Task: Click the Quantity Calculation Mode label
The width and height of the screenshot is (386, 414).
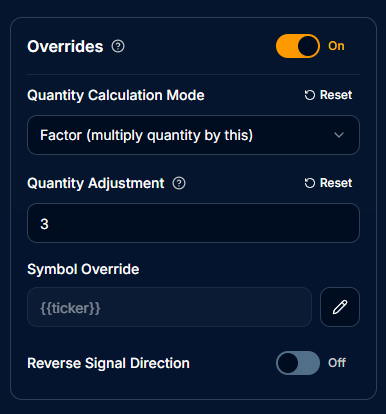Action: [116, 95]
